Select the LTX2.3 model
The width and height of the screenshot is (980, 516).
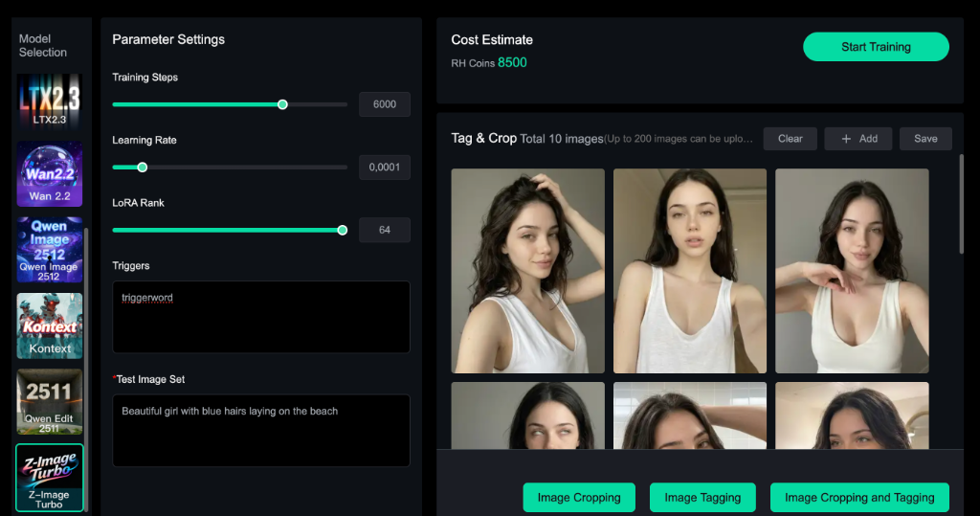(x=50, y=101)
